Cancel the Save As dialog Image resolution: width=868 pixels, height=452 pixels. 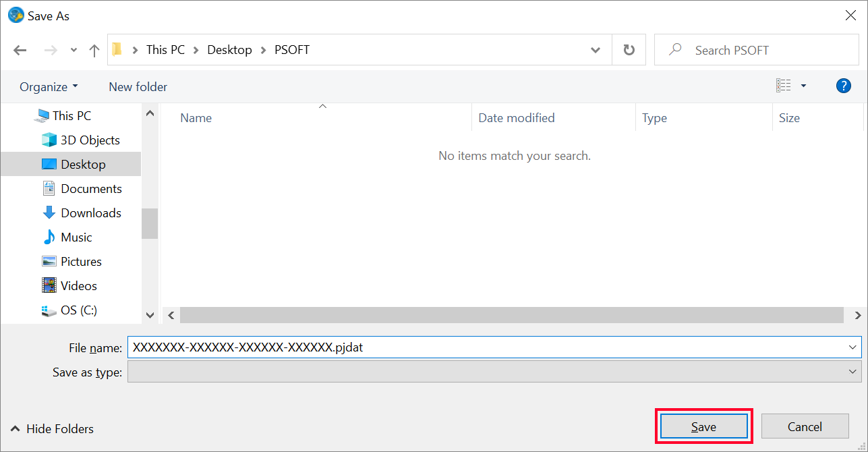coord(805,426)
